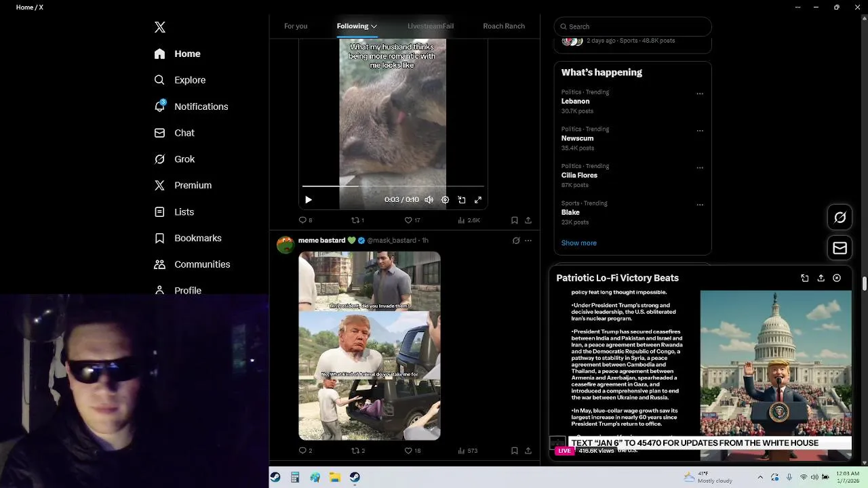
Task: Open Lists from the sidebar
Action: (x=174, y=211)
